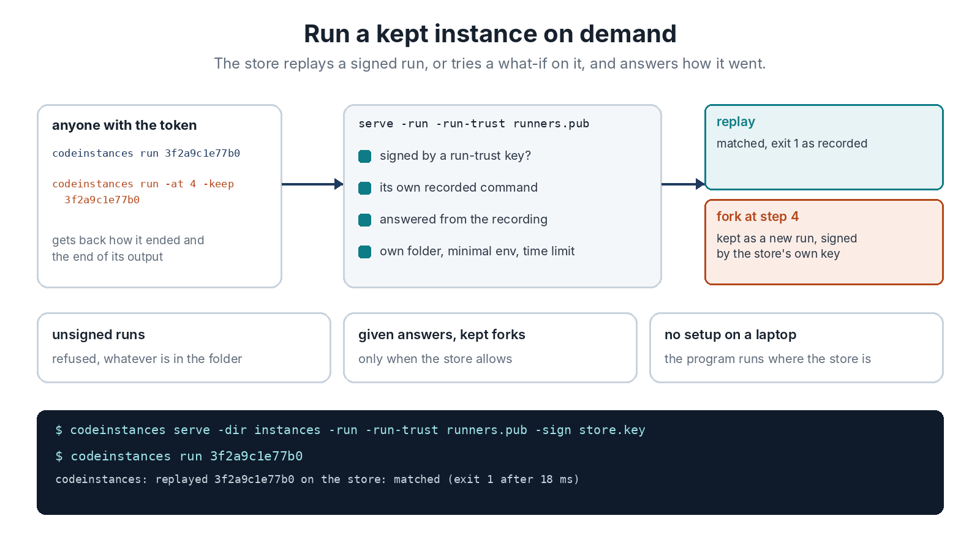Click 'only when the store allows'
Viewport: 980px width, 551px height.
435,359
